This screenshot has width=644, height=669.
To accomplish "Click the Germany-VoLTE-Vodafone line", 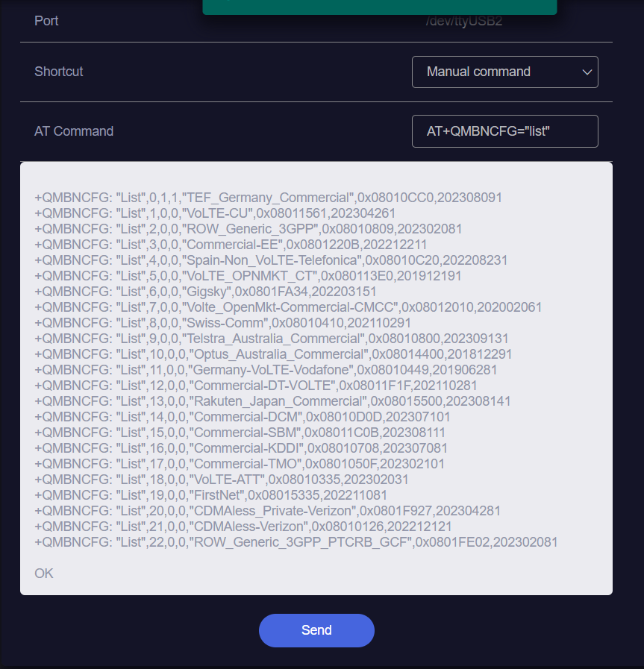I will pyautogui.click(x=266, y=369).
